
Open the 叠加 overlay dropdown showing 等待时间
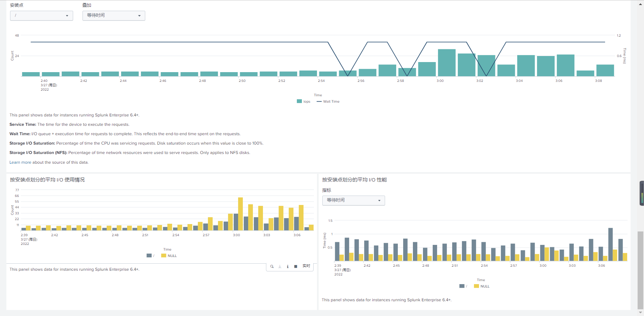click(x=114, y=16)
